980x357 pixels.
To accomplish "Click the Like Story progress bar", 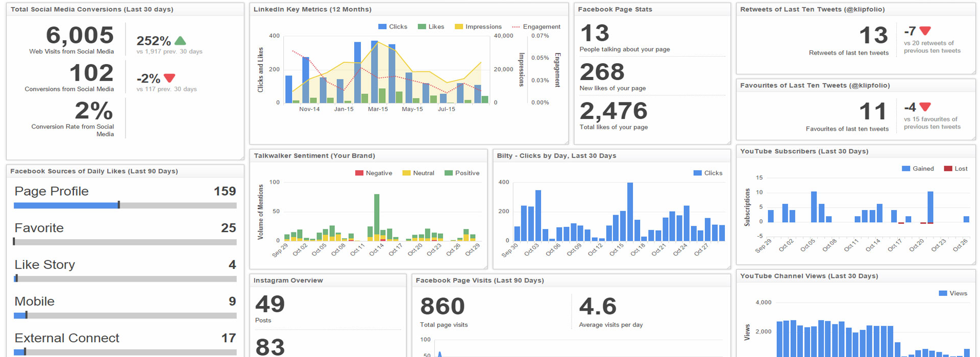I will click(125, 279).
